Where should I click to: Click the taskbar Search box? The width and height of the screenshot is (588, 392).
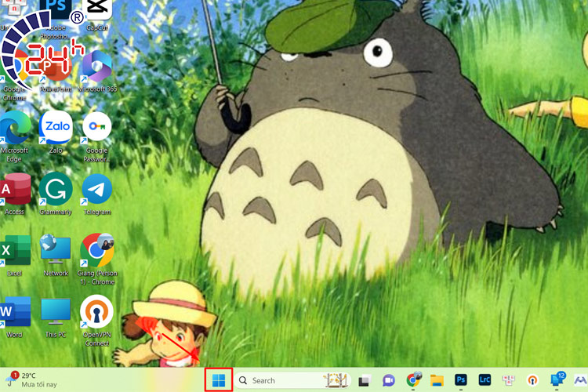pos(293,380)
